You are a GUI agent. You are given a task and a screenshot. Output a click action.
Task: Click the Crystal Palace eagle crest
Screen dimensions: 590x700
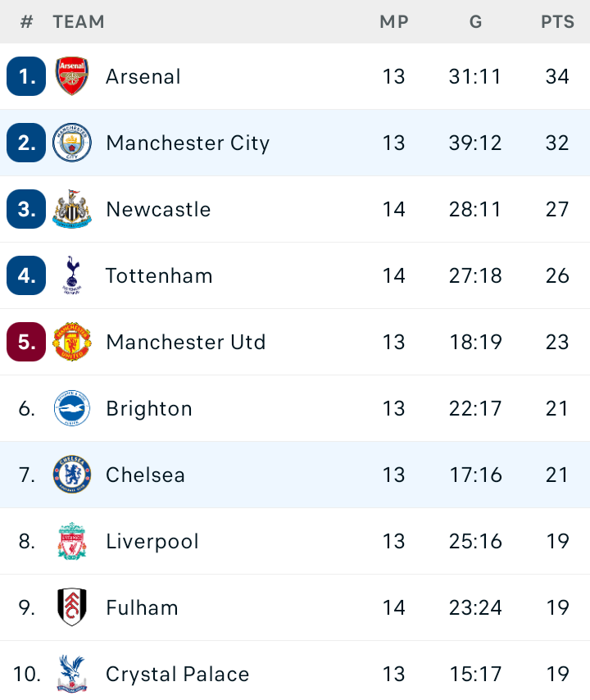coord(72,674)
